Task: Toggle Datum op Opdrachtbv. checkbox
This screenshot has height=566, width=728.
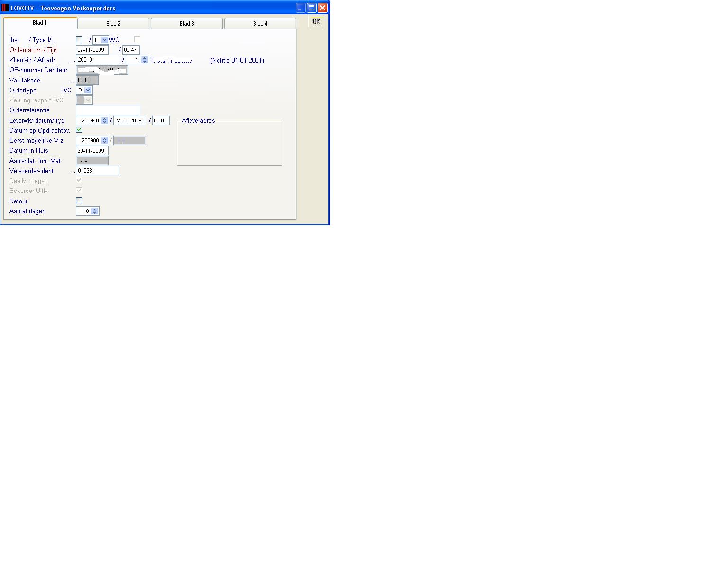Action: [x=79, y=130]
